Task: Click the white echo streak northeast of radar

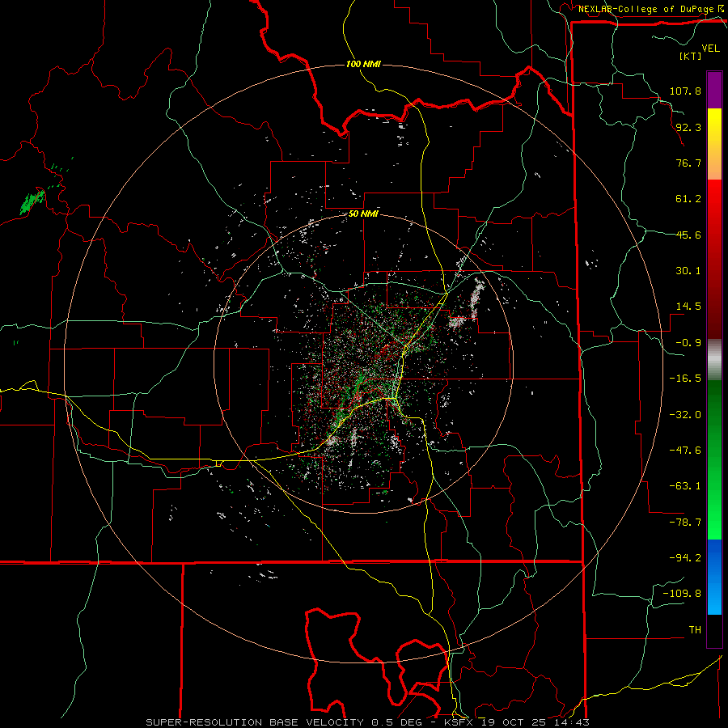Action: click(475, 297)
